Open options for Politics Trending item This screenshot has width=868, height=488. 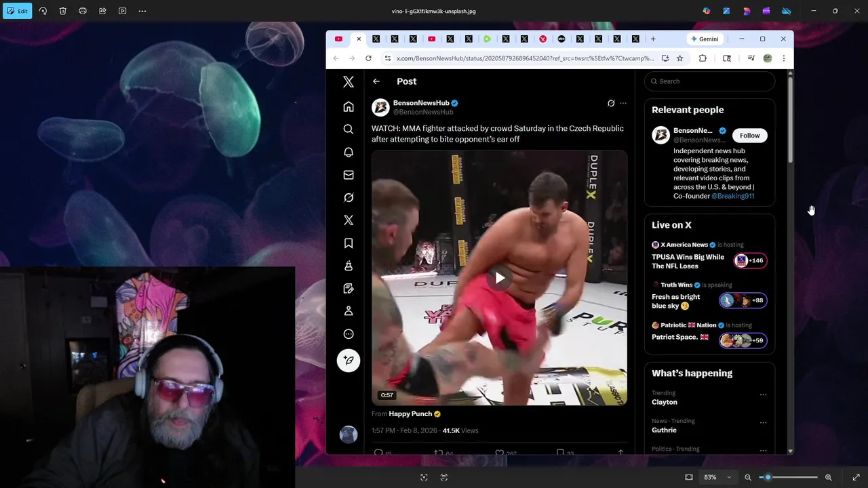coord(763,450)
